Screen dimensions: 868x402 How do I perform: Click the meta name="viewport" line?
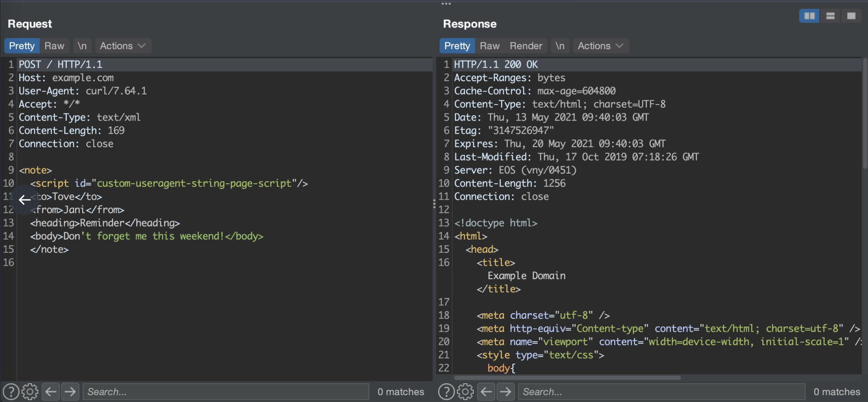[x=669, y=342]
